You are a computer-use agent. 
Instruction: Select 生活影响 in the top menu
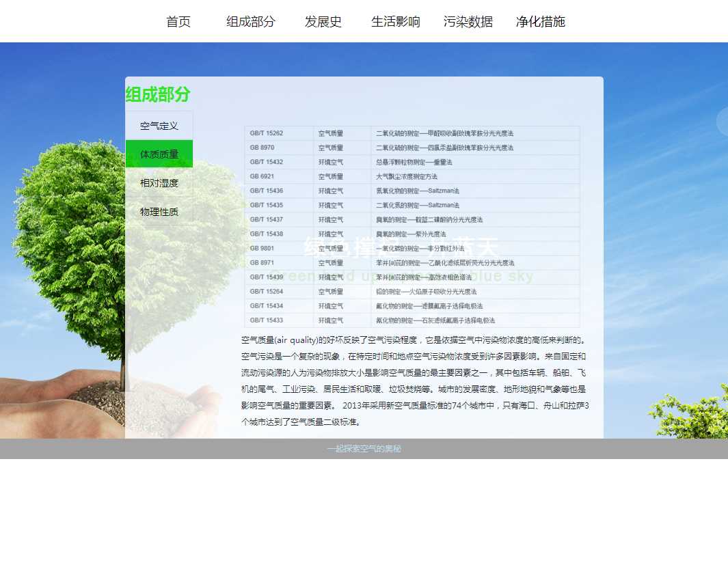click(396, 22)
